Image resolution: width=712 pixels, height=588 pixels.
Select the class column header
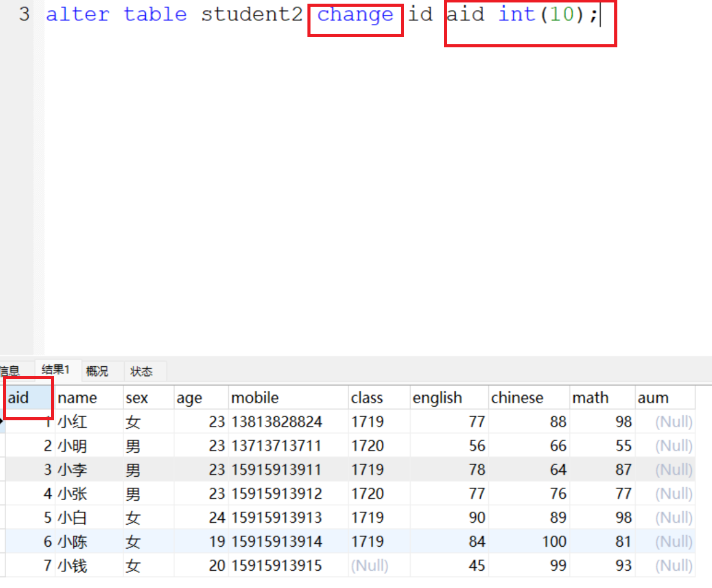coord(379,398)
